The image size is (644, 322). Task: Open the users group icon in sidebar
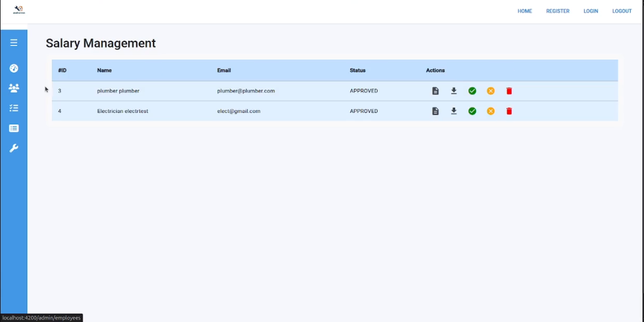14,88
